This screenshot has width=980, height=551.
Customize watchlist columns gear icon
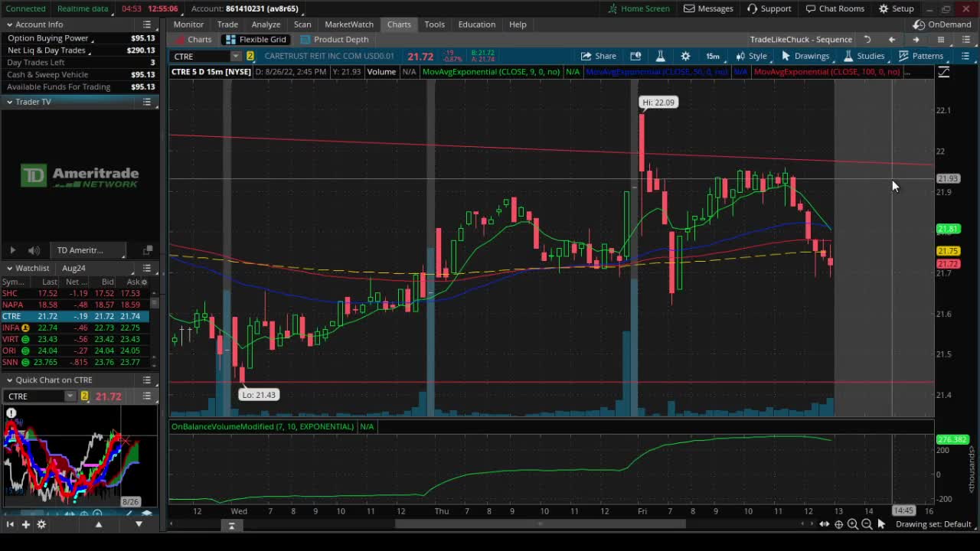[144, 282]
